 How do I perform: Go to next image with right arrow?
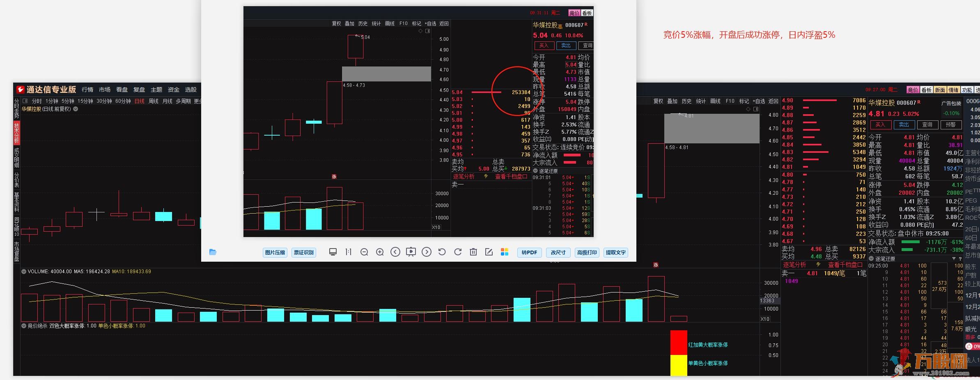coord(427,252)
